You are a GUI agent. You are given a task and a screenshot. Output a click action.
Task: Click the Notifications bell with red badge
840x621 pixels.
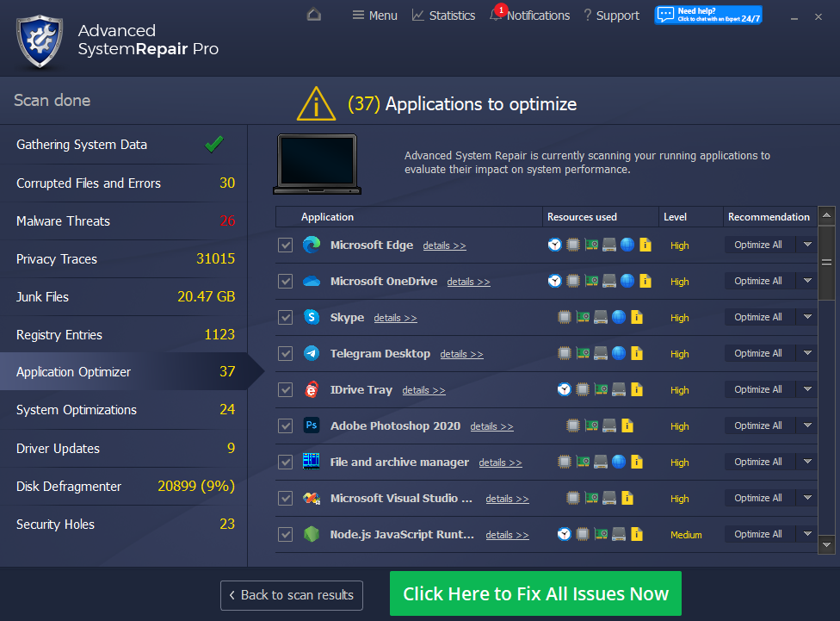497,15
